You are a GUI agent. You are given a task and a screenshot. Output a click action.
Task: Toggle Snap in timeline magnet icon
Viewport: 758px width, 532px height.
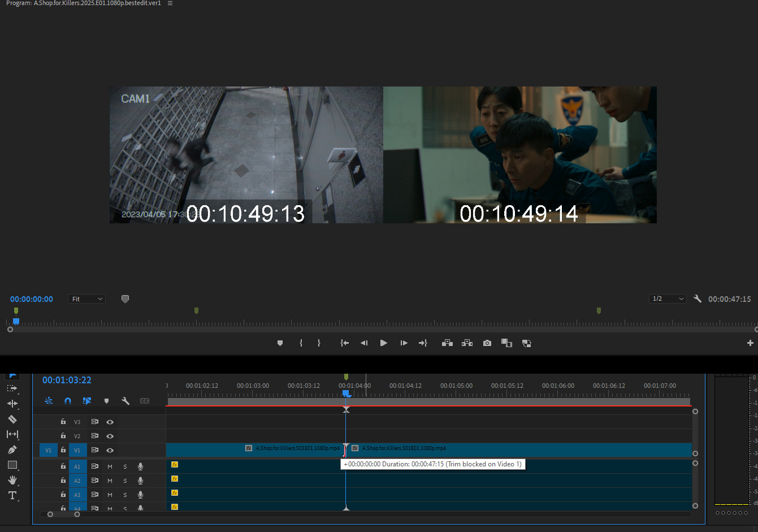pyautogui.click(x=68, y=401)
